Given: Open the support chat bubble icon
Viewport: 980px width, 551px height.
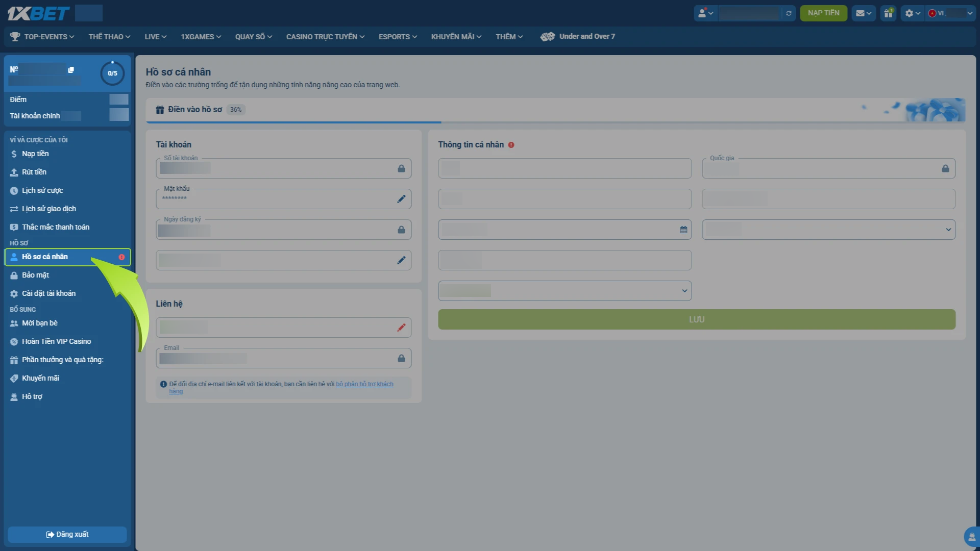Looking at the screenshot, I should pos(972,537).
